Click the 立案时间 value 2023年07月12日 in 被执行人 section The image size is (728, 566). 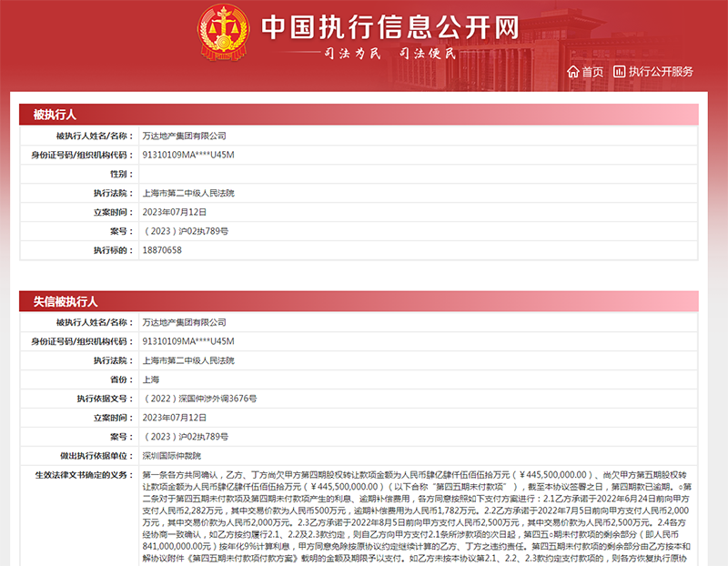(x=174, y=212)
